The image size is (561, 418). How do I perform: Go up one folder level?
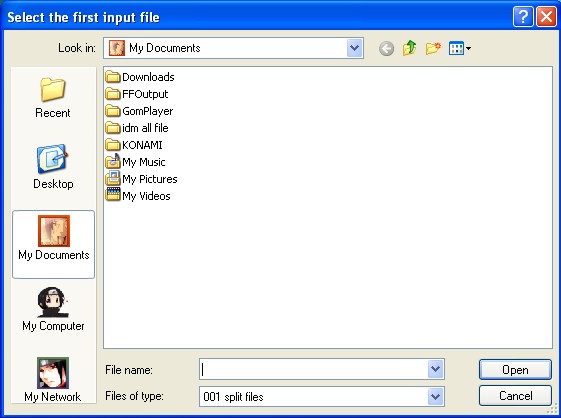(x=410, y=48)
